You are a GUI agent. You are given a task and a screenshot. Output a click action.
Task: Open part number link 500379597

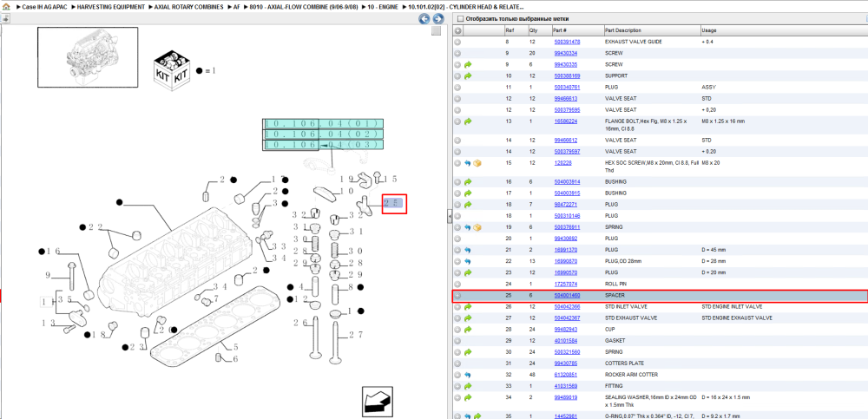click(567, 152)
